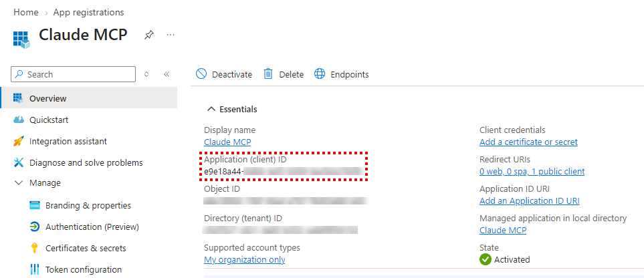Click Add a certificate or secret link
Viewport: 644px width, 278px height.
pos(528,142)
